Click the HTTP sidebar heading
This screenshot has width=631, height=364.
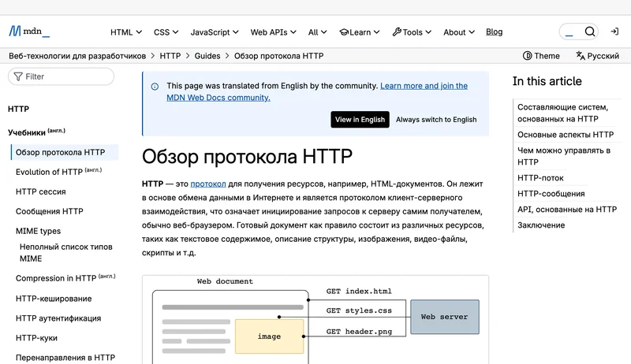(18, 109)
